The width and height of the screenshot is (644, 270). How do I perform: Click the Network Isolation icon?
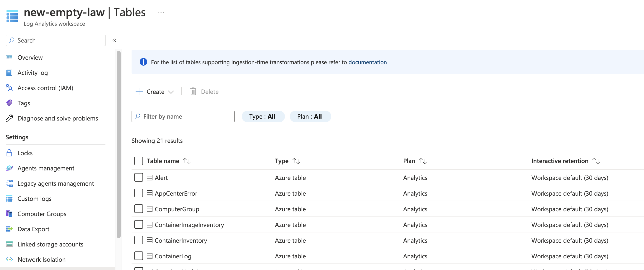pos(9,260)
